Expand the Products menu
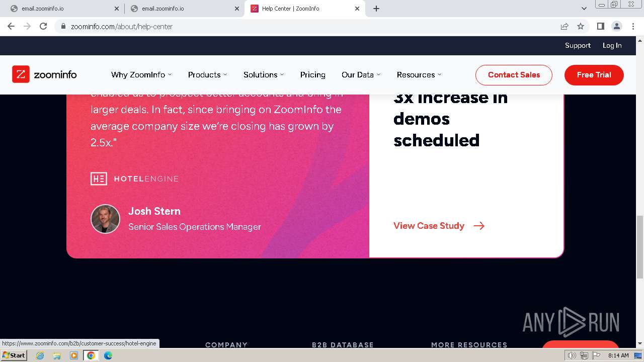The height and width of the screenshot is (362, 644). [x=207, y=74]
